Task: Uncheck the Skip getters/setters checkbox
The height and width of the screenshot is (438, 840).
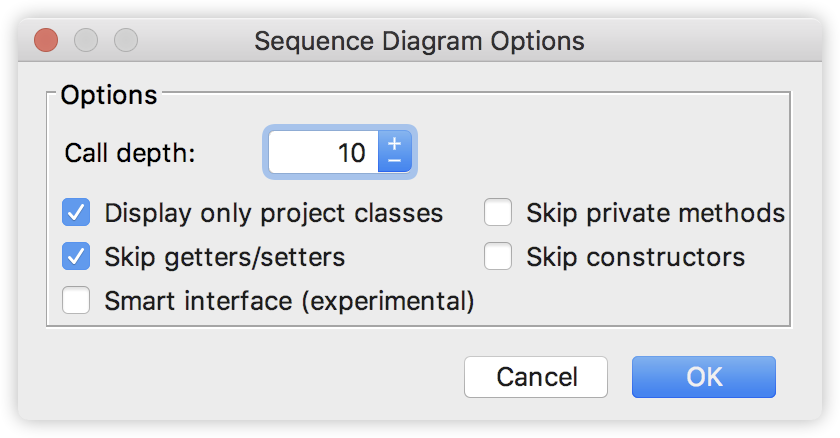Action: 76,257
